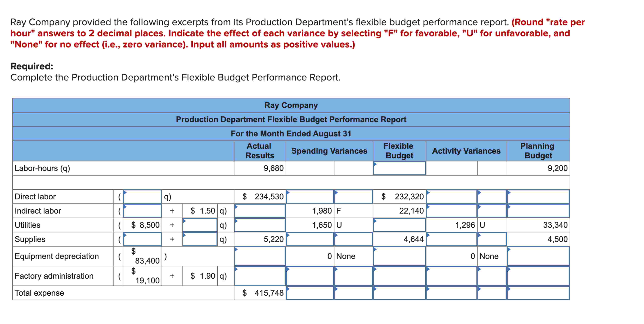Select Utilities 1,650 spending variance cell
The height and width of the screenshot is (324, 644).
(310, 225)
